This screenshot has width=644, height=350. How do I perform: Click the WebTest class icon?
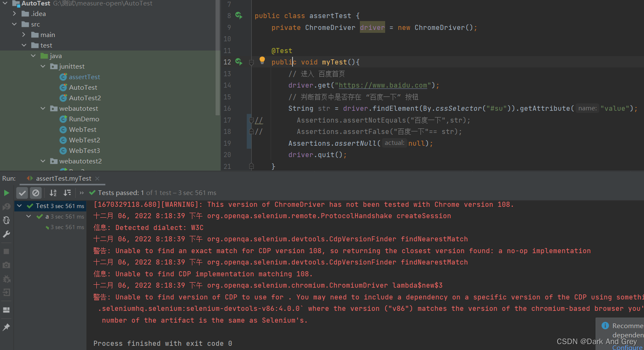pyautogui.click(x=63, y=129)
